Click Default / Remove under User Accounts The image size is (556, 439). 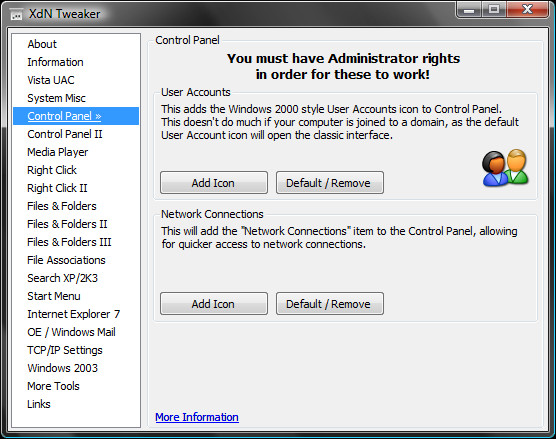click(x=330, y=183)
